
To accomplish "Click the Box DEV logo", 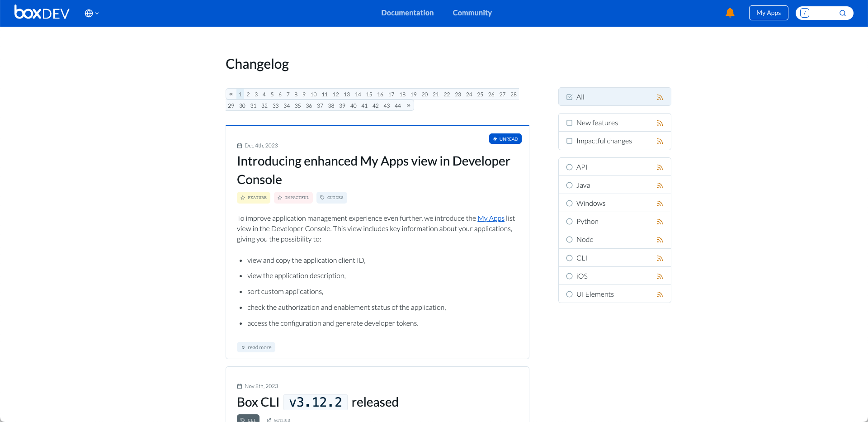I will (41, 13).
